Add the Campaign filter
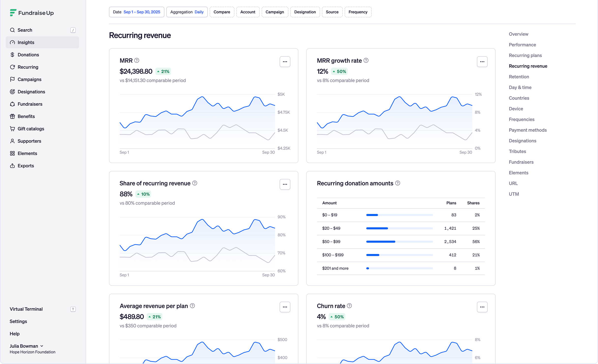Image resolution: width=598 pixels, height=364 pixels. 275,12
